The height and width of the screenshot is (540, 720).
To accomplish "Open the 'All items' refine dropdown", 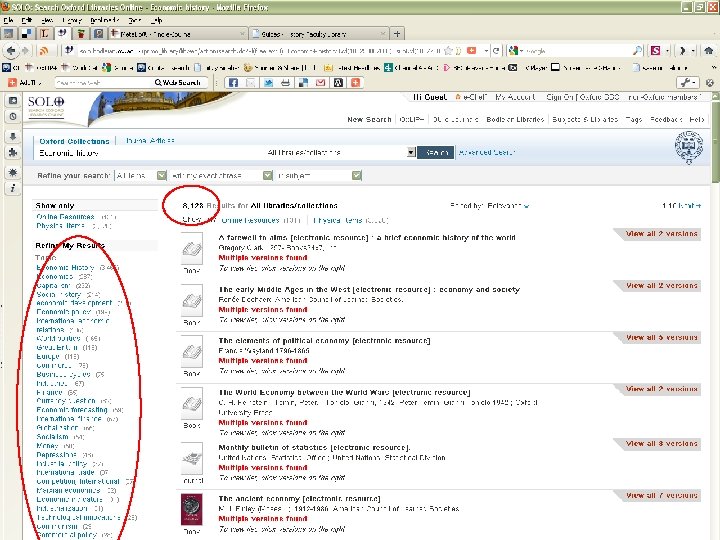I will point(141,175).
